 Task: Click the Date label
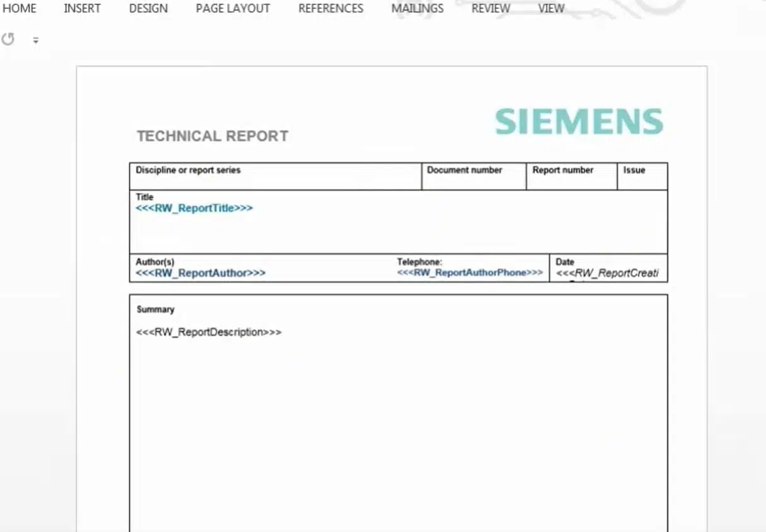click(x=565, y=262)
